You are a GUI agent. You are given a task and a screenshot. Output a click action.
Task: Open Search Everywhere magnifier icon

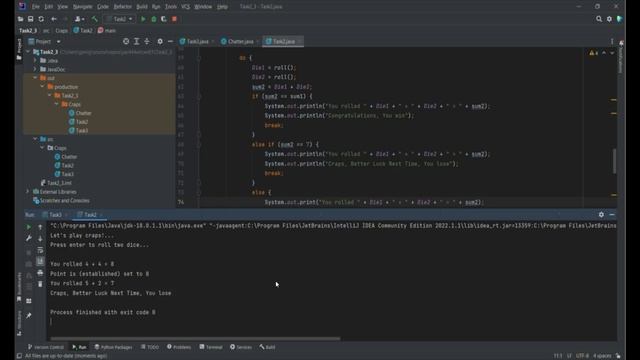tap(599, 19)
